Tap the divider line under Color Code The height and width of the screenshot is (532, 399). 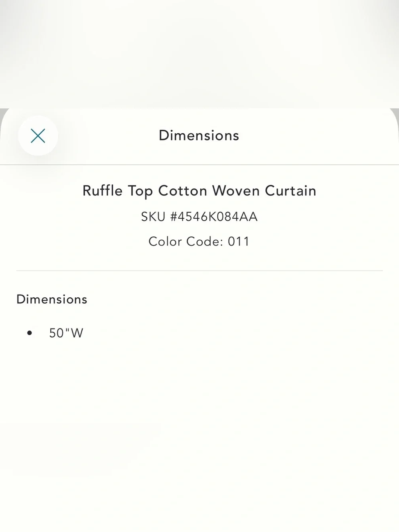[199, 271]
